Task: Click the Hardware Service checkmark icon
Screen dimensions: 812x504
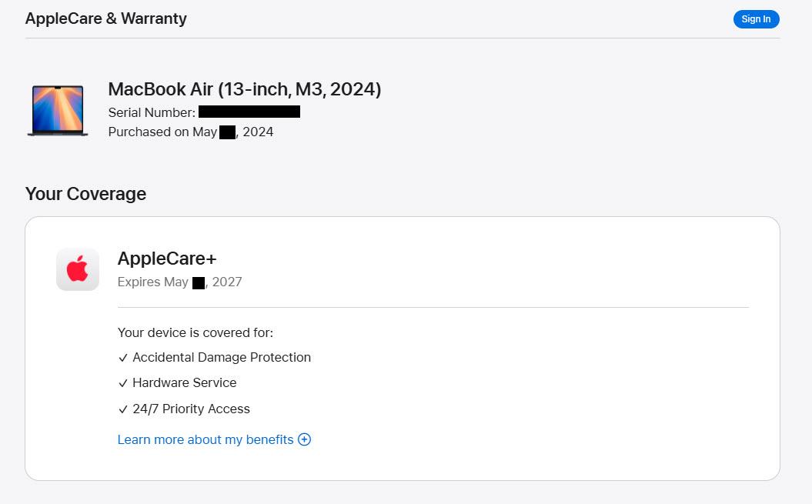Action: (122, 383)
